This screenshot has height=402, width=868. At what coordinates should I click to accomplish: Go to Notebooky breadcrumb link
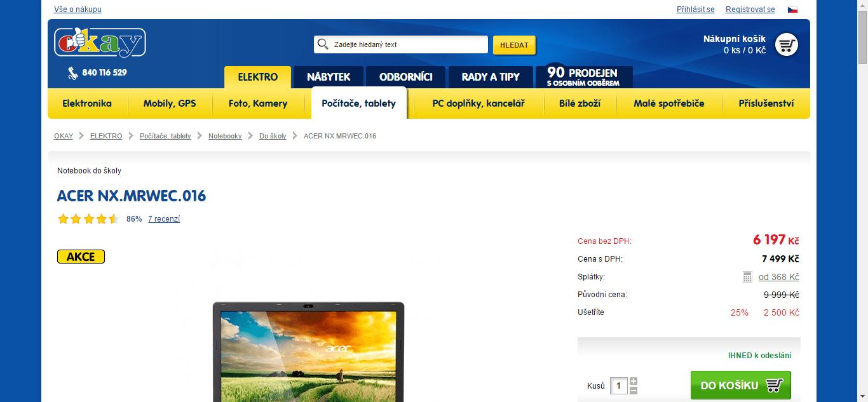(x=225, y=136)
